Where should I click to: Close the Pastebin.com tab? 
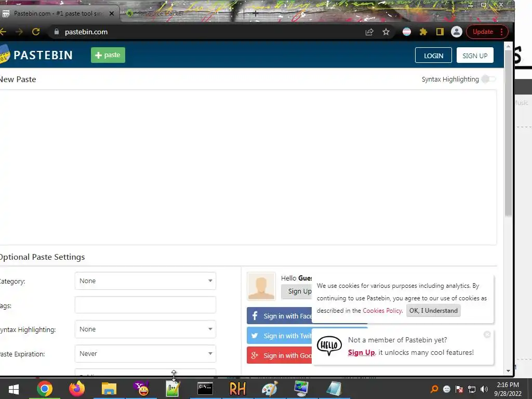(112, 14)
